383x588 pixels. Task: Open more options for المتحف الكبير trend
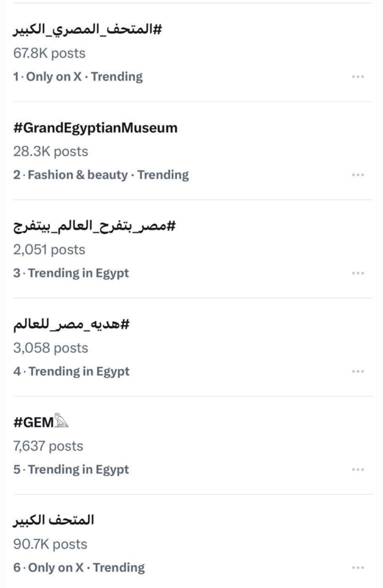point(357,568)
